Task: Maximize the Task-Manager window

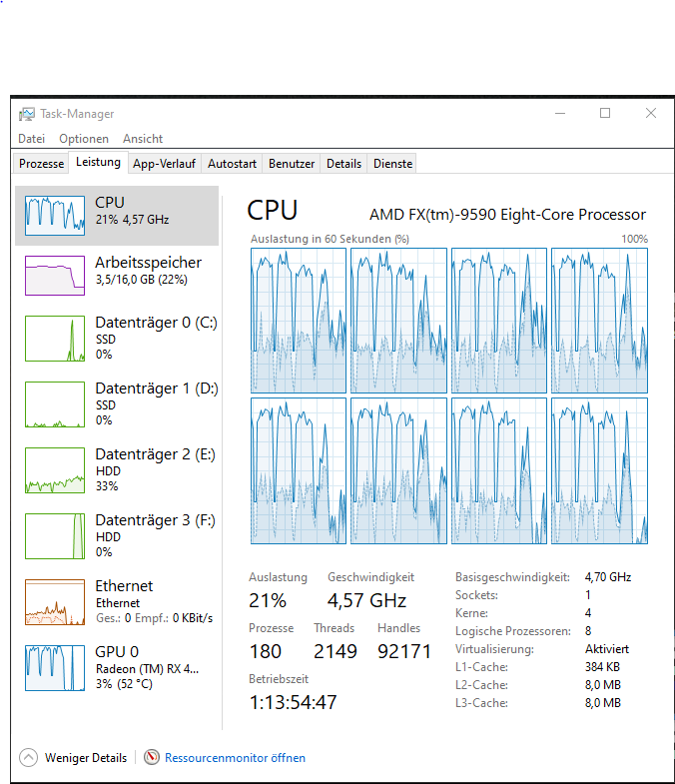Action: coord(605,113)
